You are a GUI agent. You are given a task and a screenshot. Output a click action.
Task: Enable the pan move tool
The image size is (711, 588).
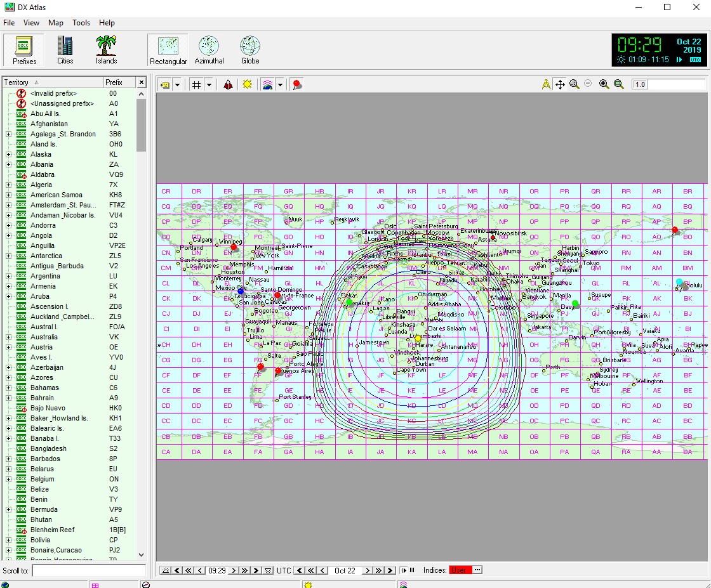(560, 84)
